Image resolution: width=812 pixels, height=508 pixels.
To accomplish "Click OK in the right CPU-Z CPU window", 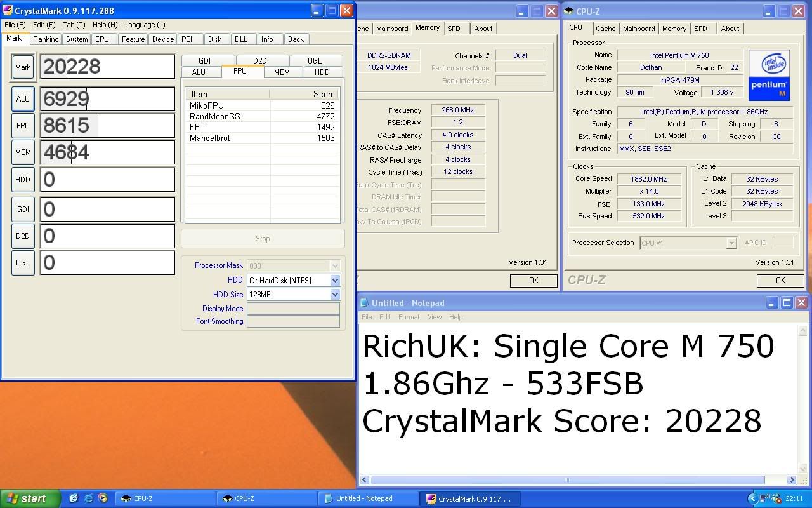I will pyautogui.click(x=780, y=280).
